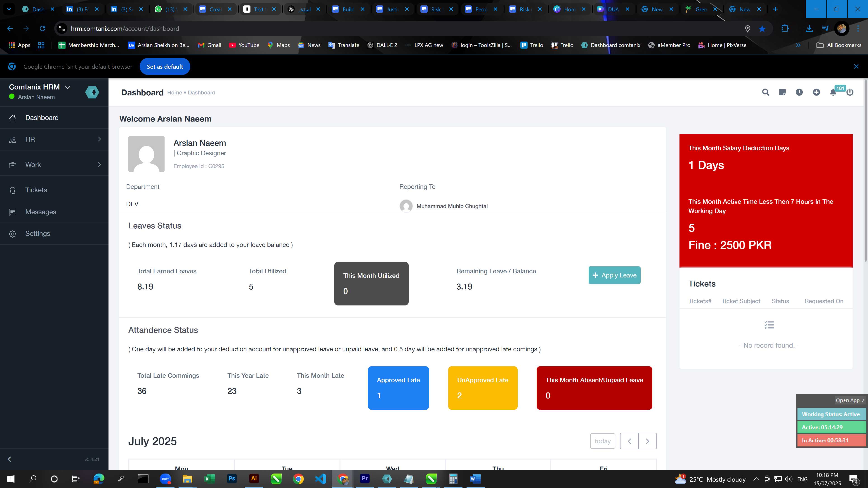
Task: Open Zoom from the taskbar
Action: pos(165,479)
